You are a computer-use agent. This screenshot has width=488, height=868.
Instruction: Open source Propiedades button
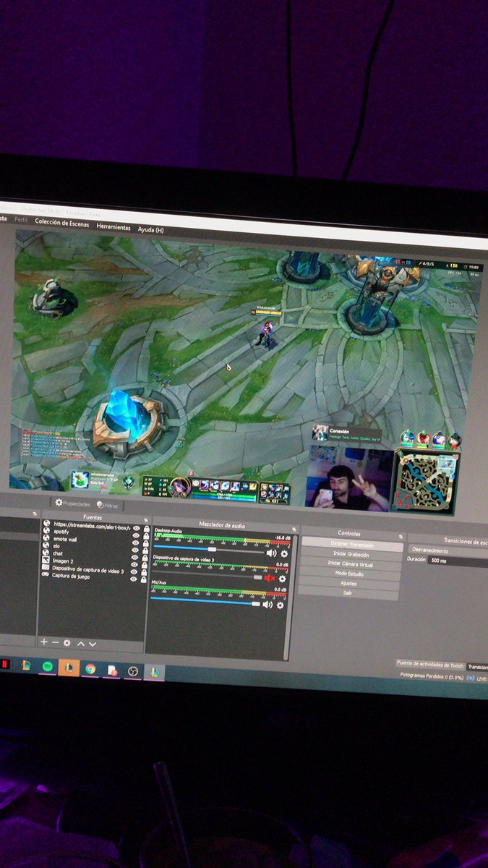[x=73, y=503]
